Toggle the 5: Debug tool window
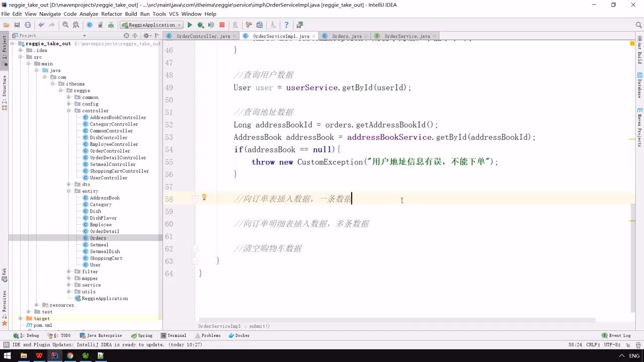Screen dimensions: 644x362 pos(27,335)
